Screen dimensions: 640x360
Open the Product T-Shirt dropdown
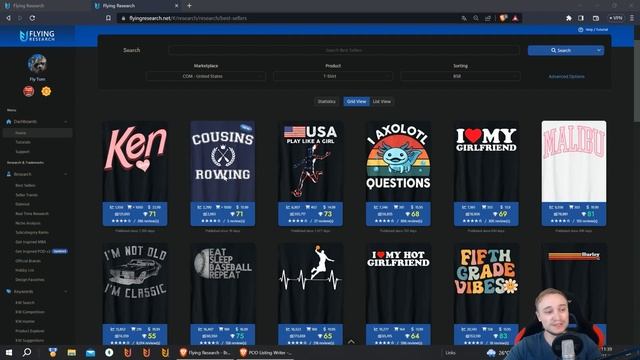pos(333,76)
